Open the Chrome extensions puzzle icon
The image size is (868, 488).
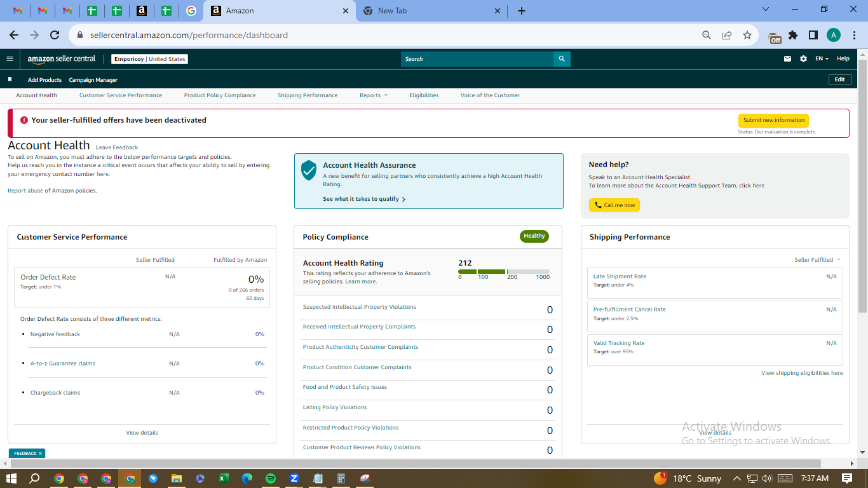point(793,36)
